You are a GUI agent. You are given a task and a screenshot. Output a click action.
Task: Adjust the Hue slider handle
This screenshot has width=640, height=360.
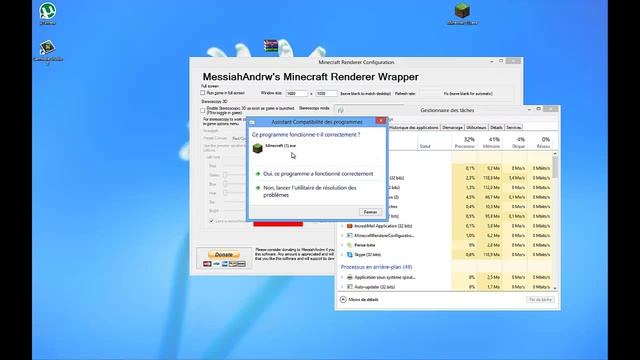(225, 193)
